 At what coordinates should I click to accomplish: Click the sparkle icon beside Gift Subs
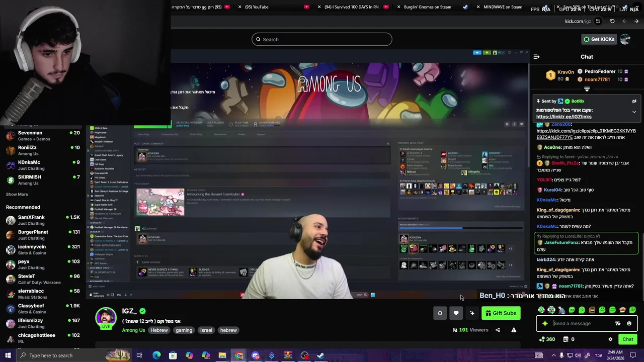coord(472,313)
